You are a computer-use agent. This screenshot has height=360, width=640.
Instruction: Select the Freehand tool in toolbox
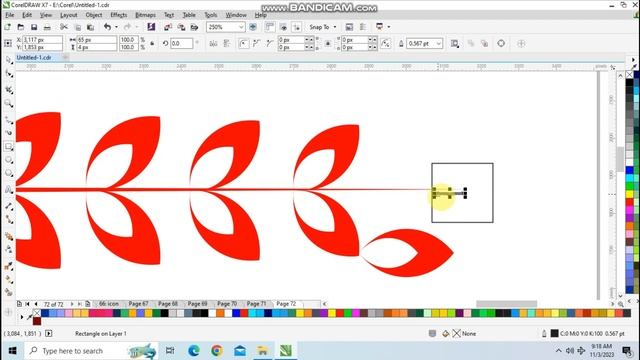(x=9, y=119)
